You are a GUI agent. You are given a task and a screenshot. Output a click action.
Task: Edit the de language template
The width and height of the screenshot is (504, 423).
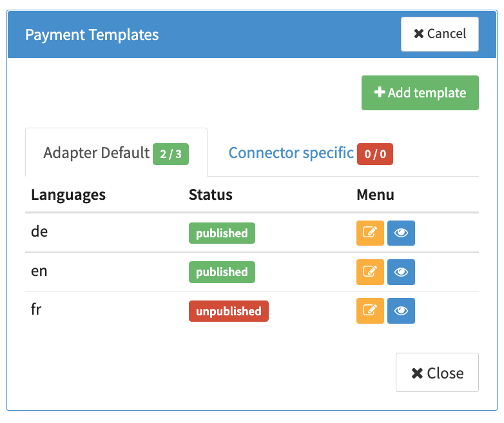(370, 233)
